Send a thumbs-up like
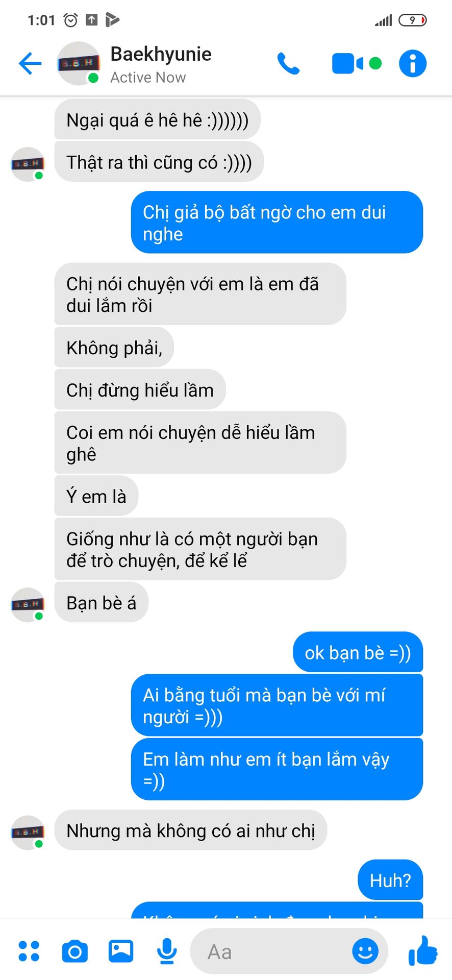This screenshot has height=980, width=452. [423, 950]
